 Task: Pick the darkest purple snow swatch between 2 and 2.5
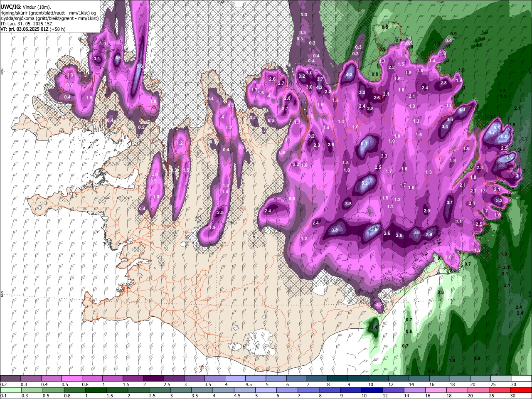click(153, 379)
